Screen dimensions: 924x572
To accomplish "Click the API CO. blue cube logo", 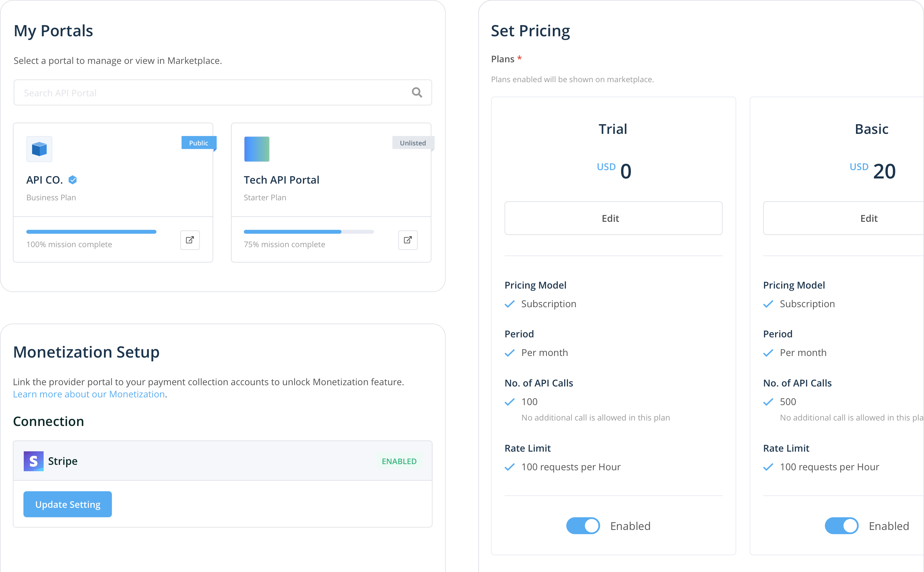I will tap(39, 149).
